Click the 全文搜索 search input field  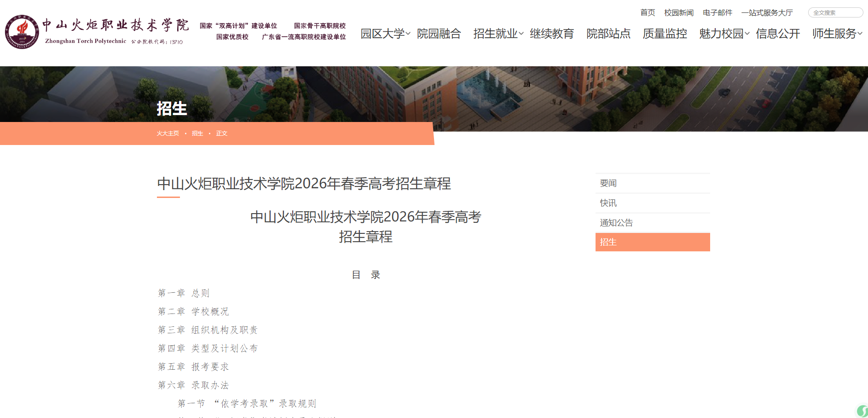835,12
